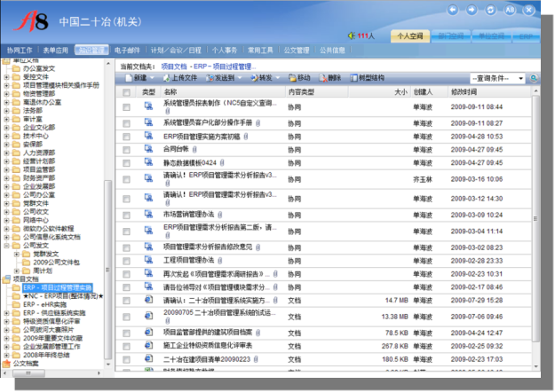Click type icon of 合同台帐 row
The height and width of the screenshot is (392, 555).
[x=148, y=149]
